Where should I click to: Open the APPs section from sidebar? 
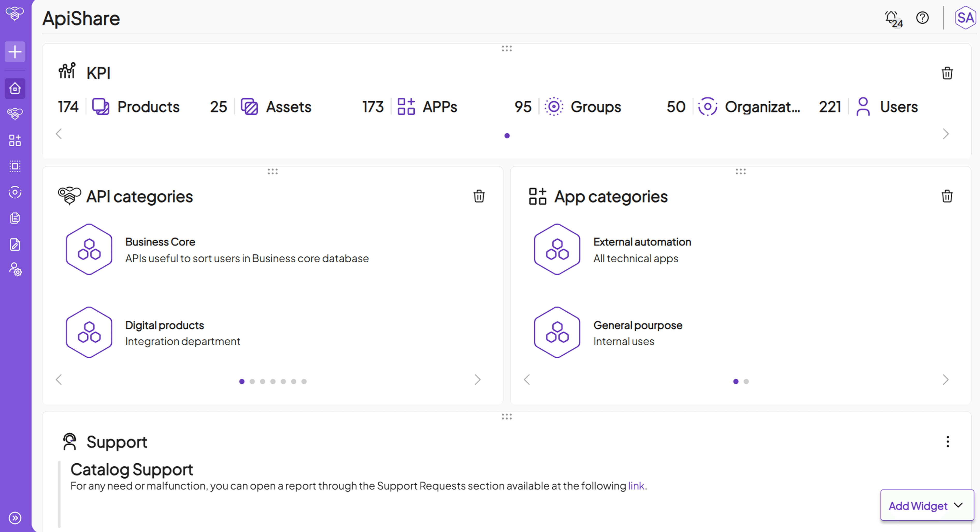[x=15, y=140]
